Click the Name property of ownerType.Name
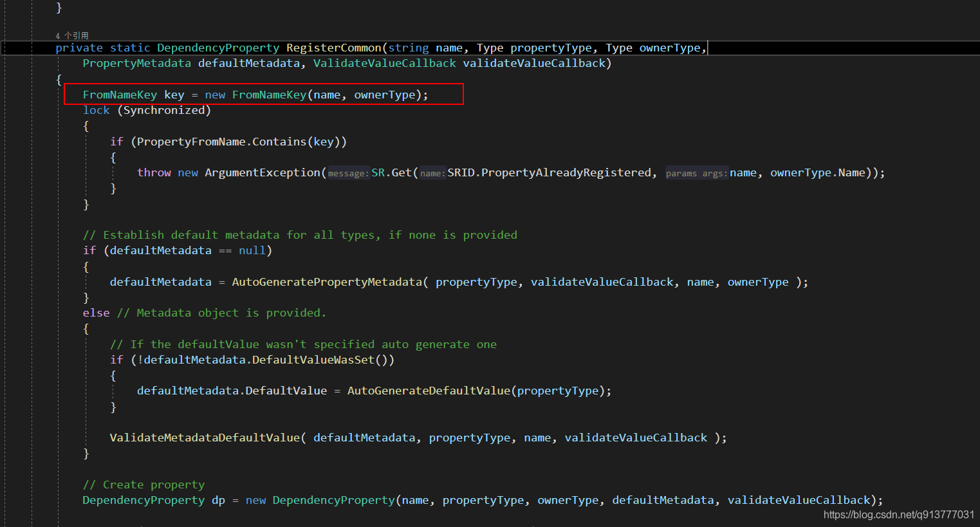This screenshot has width=980, height=527. click(851, 172)
